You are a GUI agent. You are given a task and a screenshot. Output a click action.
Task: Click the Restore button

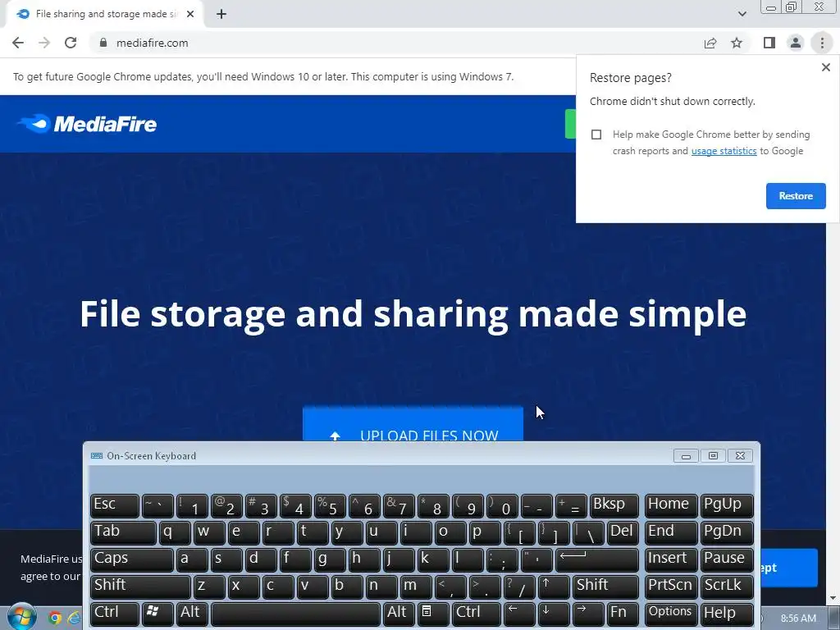(796, 196)
